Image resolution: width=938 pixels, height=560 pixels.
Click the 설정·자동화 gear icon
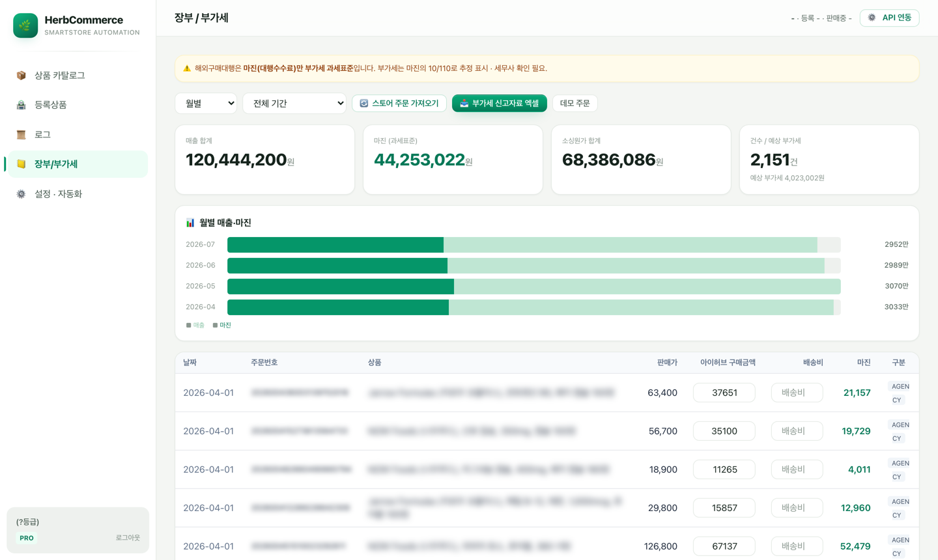tap(21, 194)
